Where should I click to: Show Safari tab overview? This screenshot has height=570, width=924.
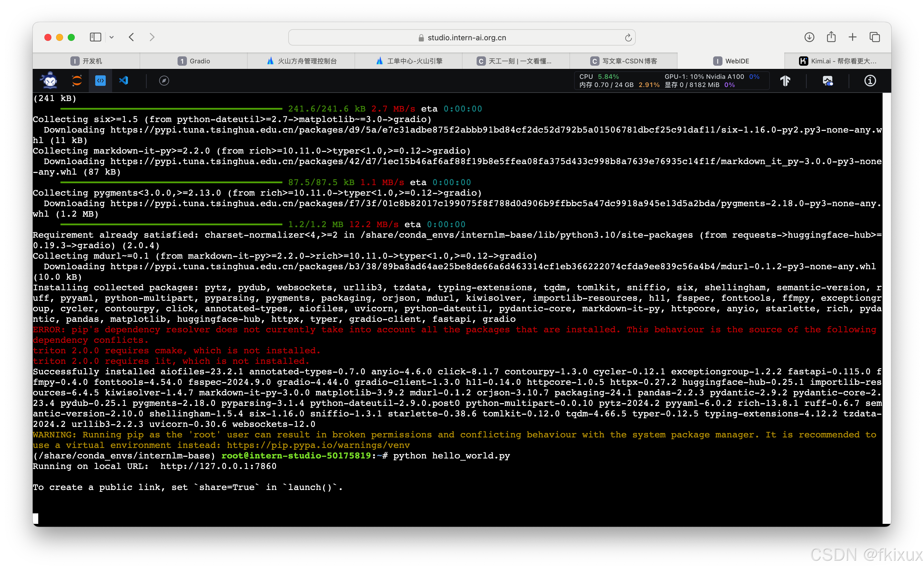(x=875, y=37)
